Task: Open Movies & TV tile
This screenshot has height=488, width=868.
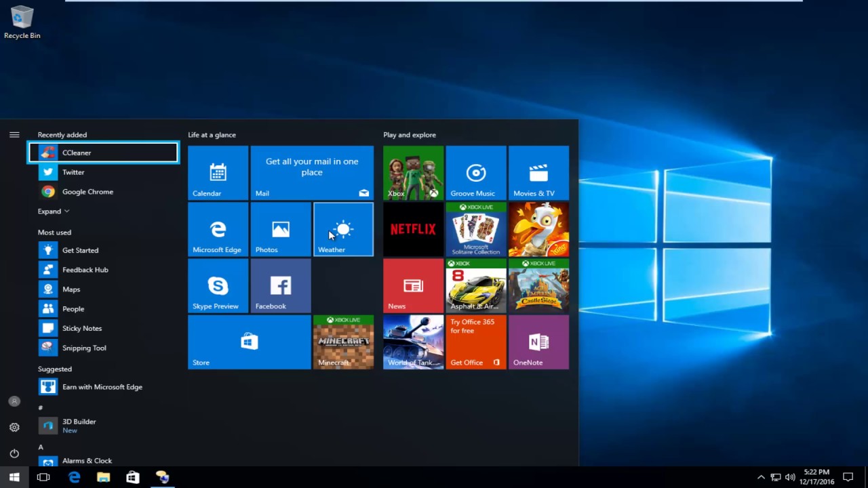Action: 538,173
